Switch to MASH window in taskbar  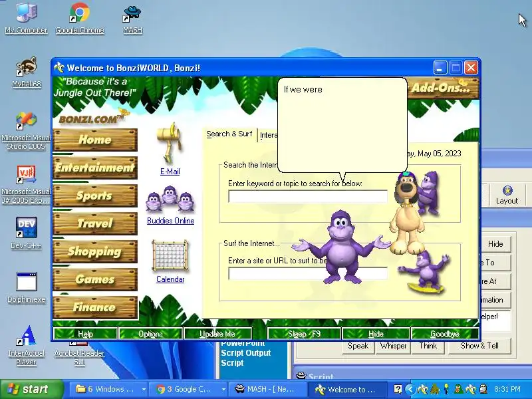267,389
